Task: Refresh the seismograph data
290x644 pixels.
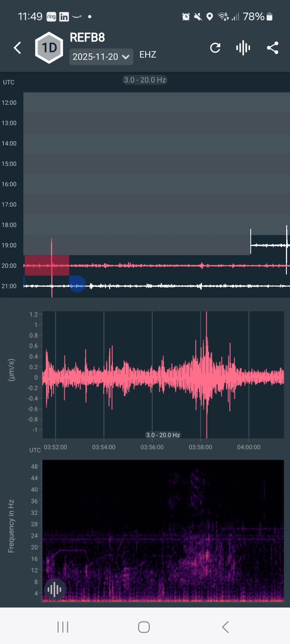Action: coord(215,48)
